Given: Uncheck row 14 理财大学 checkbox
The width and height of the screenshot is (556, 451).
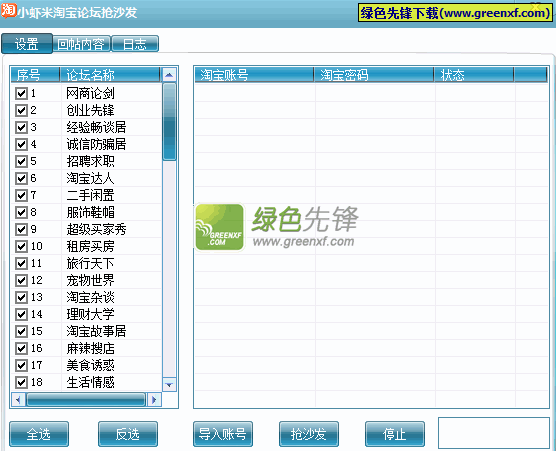Looking at the screenshot, I should (x=21, y=315).
